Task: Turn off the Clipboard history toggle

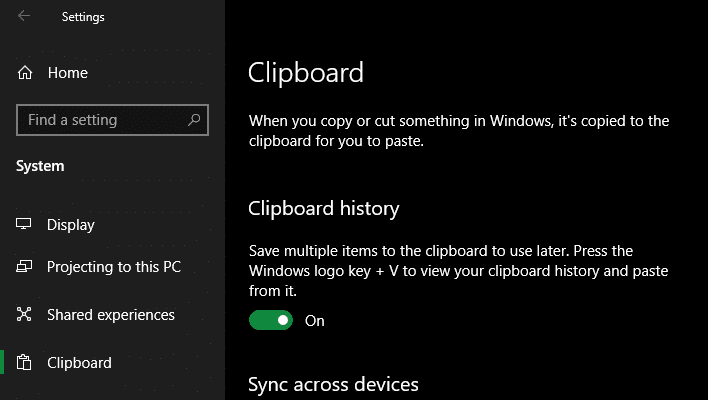Action: point(271,320)
